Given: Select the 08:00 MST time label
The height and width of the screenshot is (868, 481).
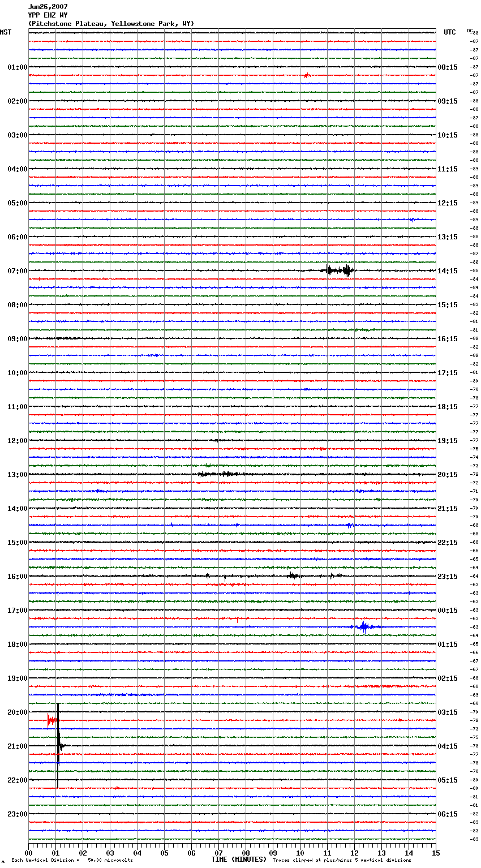Looking at the screenshot, I should coord(18,305).
